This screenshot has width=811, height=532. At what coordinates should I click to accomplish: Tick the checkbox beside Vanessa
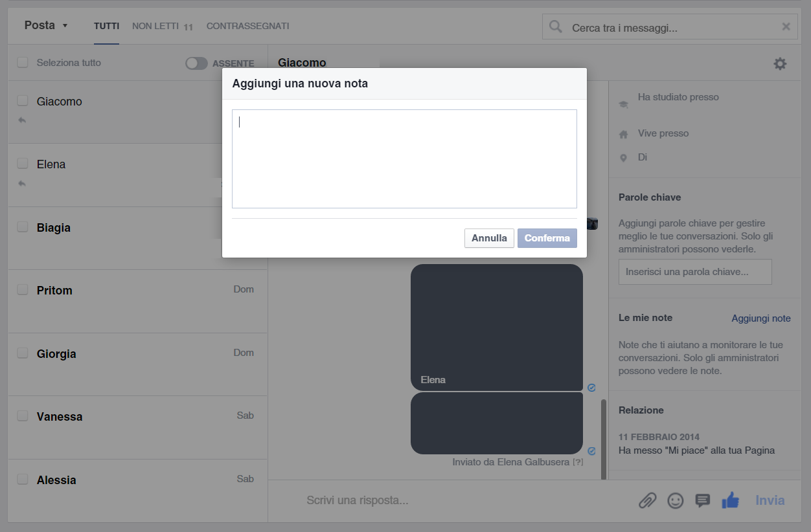pos(23,416)
